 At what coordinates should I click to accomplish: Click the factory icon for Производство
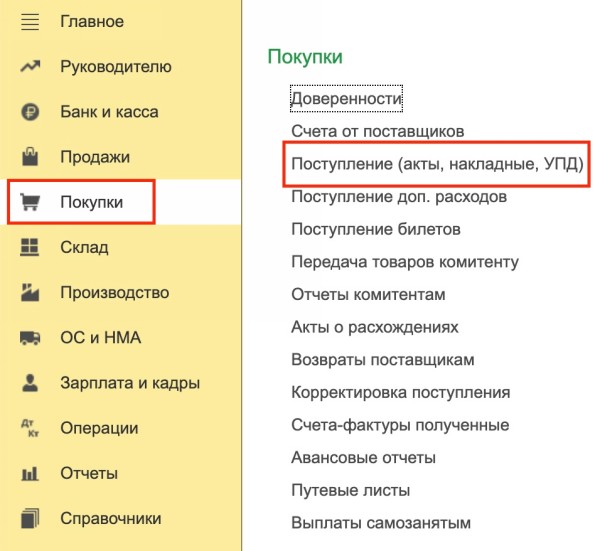[30, 293]
